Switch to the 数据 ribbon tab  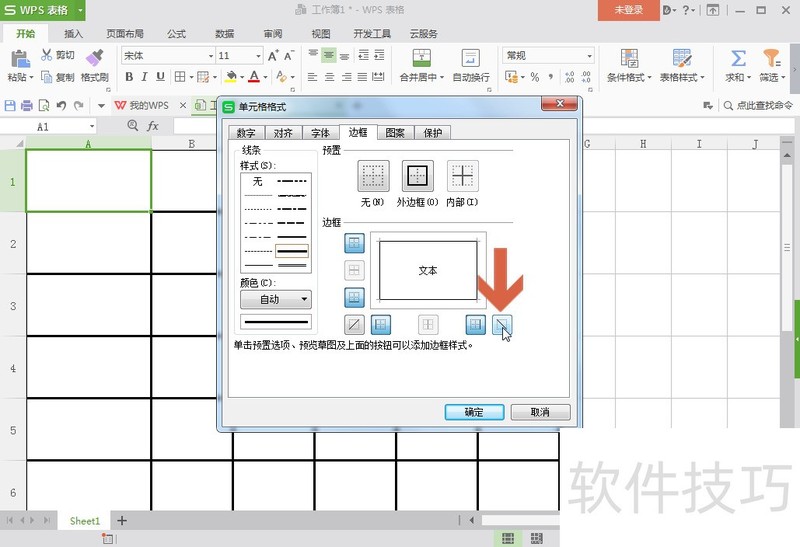pos(224,34)
